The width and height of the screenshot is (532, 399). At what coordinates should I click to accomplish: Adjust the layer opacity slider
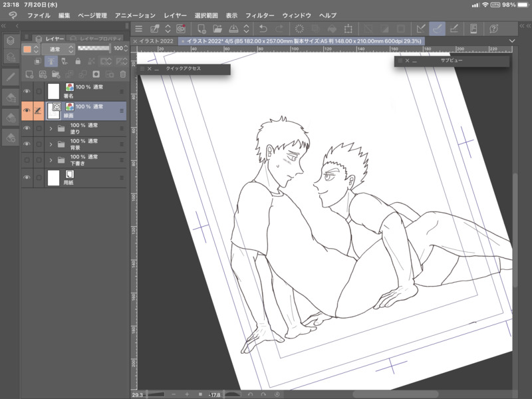94,48
